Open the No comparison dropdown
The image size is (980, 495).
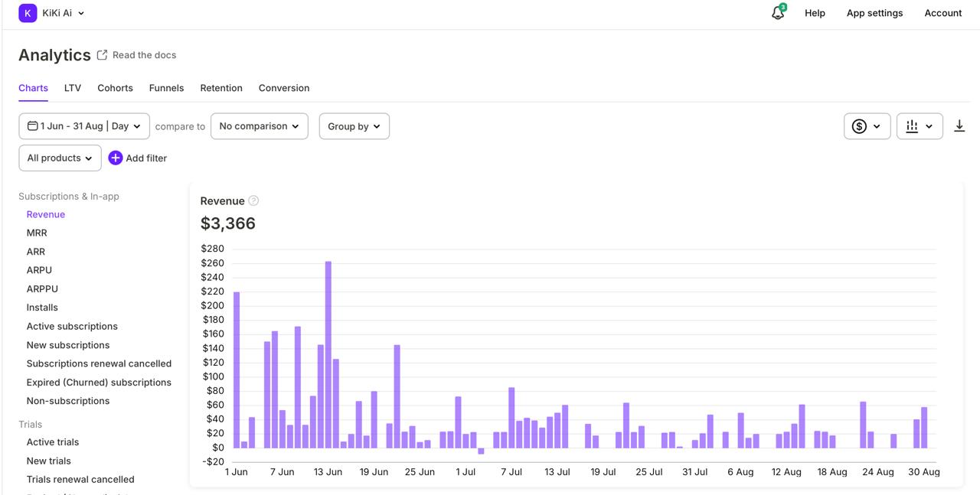(x=260, y=126)
